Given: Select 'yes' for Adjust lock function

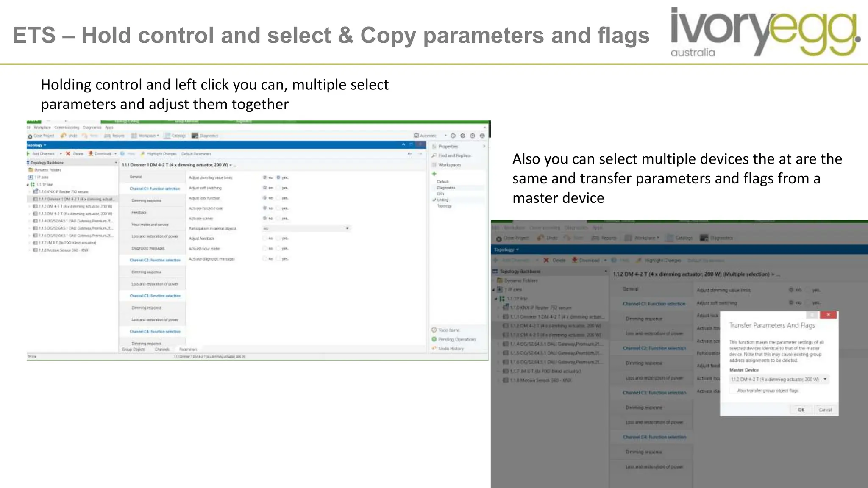Looking at the screenshot, I should coord(278,198).
